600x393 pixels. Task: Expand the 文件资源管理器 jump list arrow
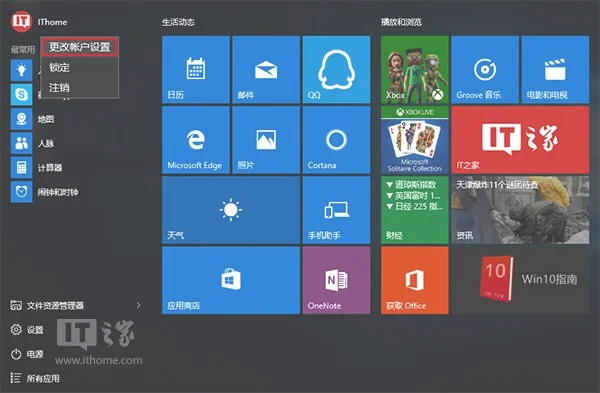139,305
